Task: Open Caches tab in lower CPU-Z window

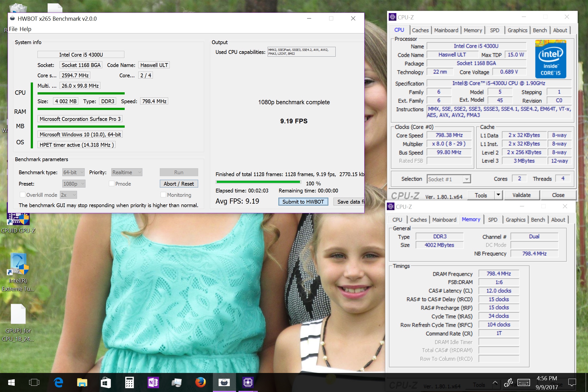Action: [418, 220]
